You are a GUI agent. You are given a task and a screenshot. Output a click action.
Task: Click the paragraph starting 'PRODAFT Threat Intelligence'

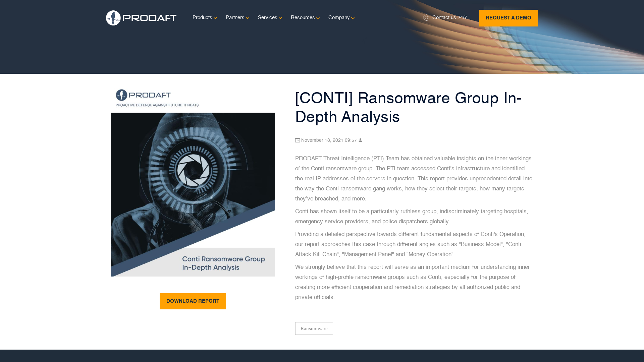pyautogui.click(x=414, y=178)
